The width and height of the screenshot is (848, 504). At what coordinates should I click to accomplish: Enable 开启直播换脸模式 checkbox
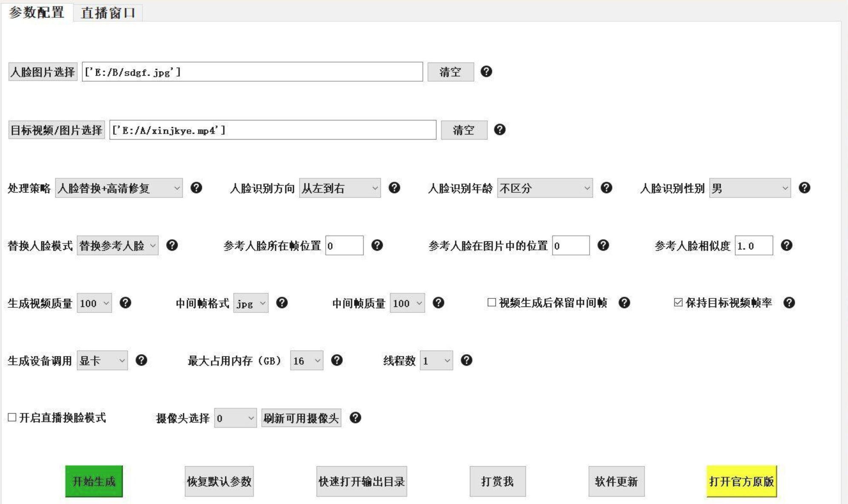tap(12, 418)
